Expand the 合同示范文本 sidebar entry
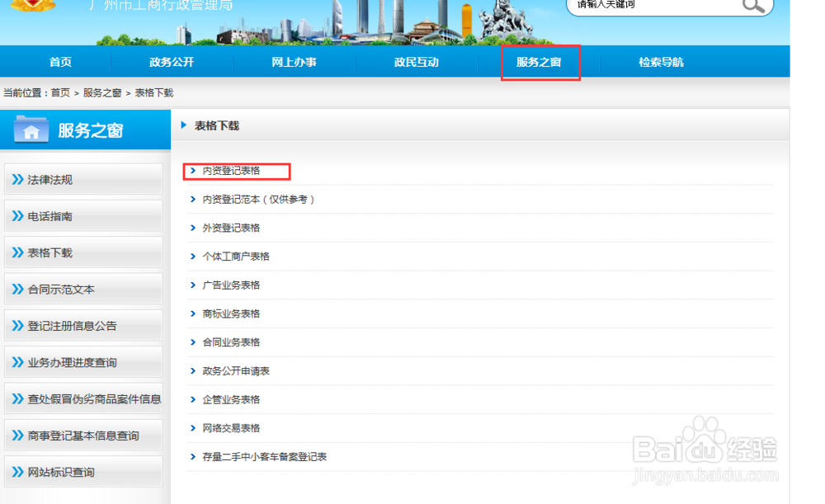Viewport: 825px width, 504px height. 56,289
